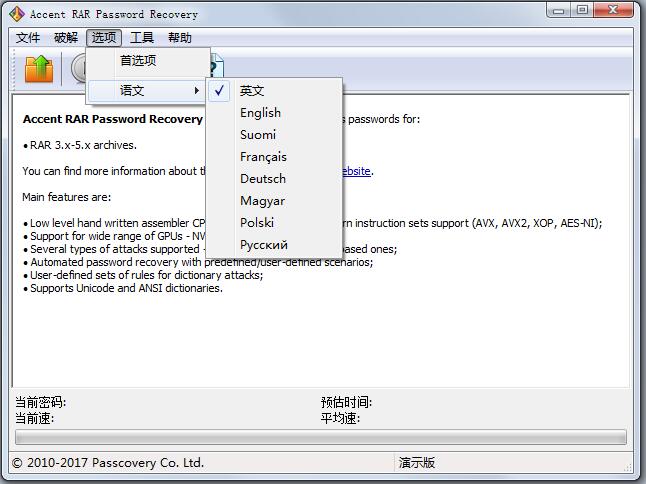Open the 文件 menu
The height and width of the screenshot is (484, 646).
(28, 38)
